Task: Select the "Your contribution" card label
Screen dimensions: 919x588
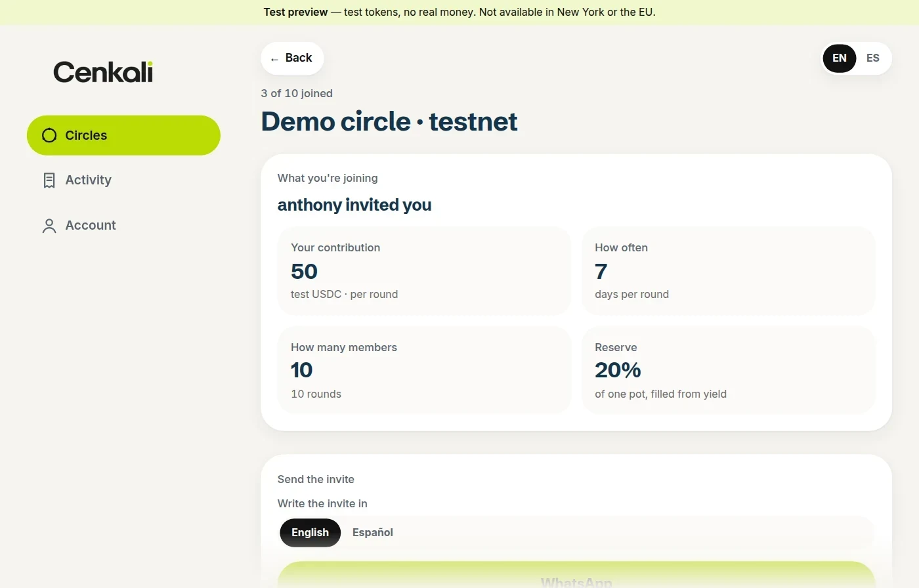Action: pos(335,247)
